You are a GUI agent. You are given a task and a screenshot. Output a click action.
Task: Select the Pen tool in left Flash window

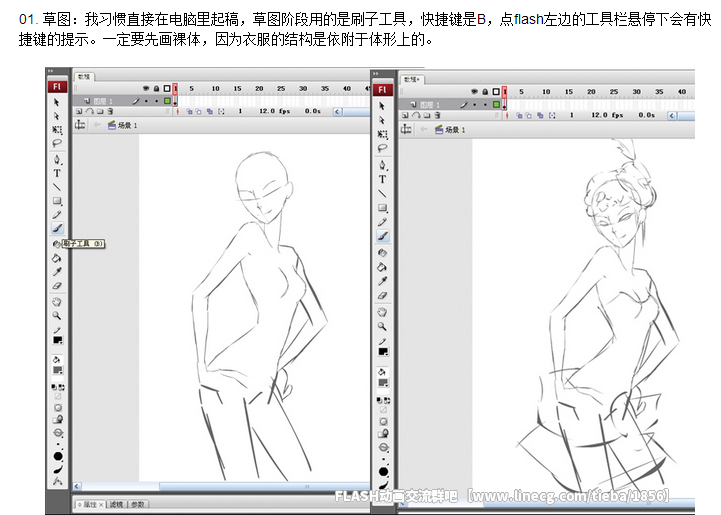click(57, 160)
